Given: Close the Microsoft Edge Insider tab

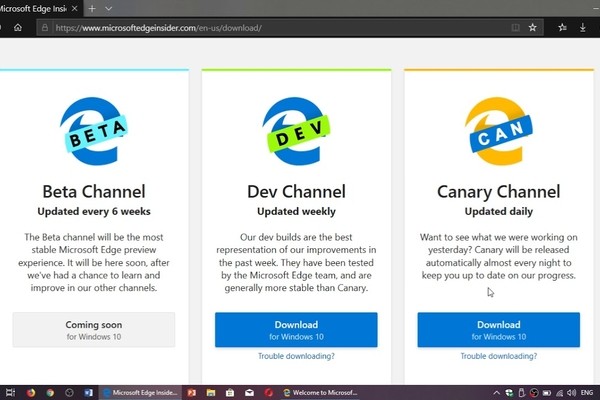Looking at the screenshot, I should click(x=75, y=8).
